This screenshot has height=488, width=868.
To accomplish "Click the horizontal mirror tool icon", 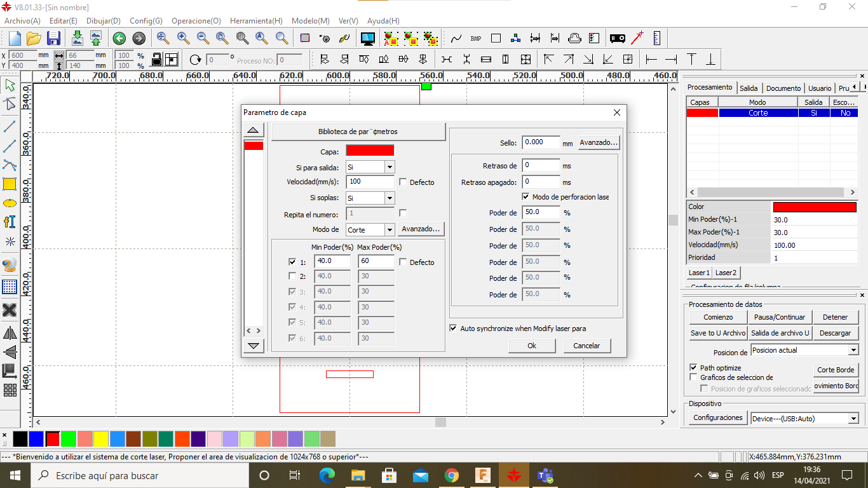I will [x=10, y=333].
